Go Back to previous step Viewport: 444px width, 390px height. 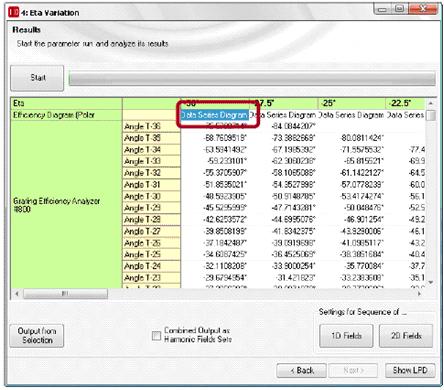(x=301, y=370)
